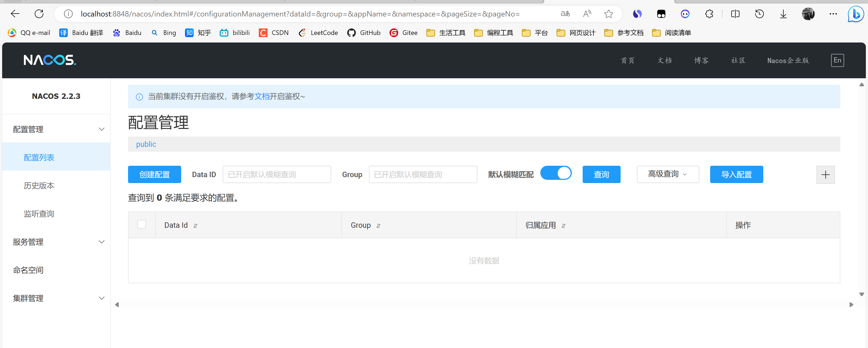Open 历史版本 in sidebar

click(39, 186)
